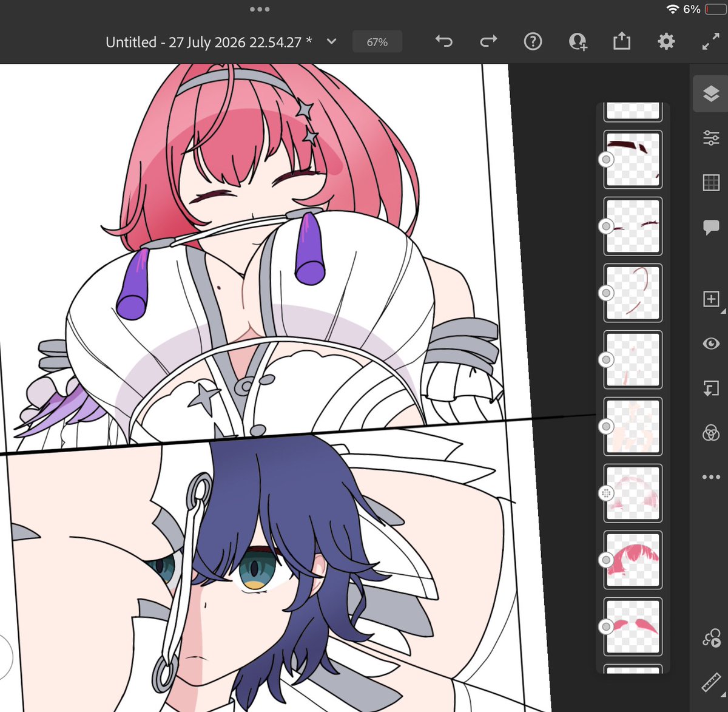The image size is (728, 712).
Task: Tap radio dot on eyebrow layer
Action: click(606, 160)
